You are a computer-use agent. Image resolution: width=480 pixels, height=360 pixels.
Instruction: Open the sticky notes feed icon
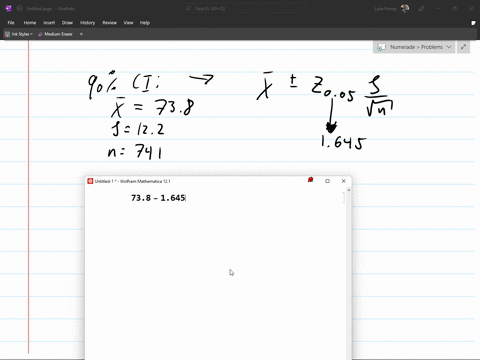(x=473, y=23)
